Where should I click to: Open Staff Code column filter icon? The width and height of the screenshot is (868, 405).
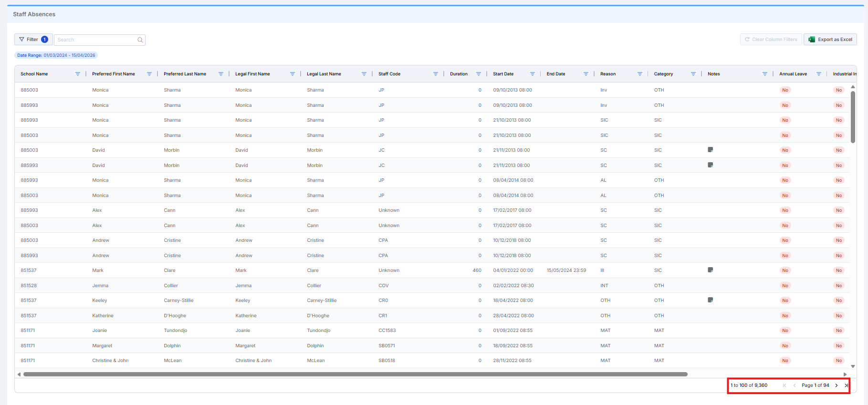click(436, 74)
